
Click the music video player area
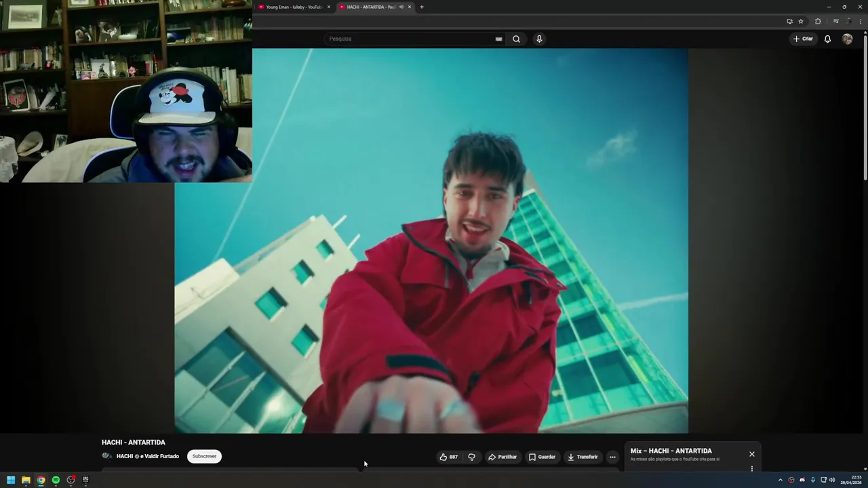431,241
